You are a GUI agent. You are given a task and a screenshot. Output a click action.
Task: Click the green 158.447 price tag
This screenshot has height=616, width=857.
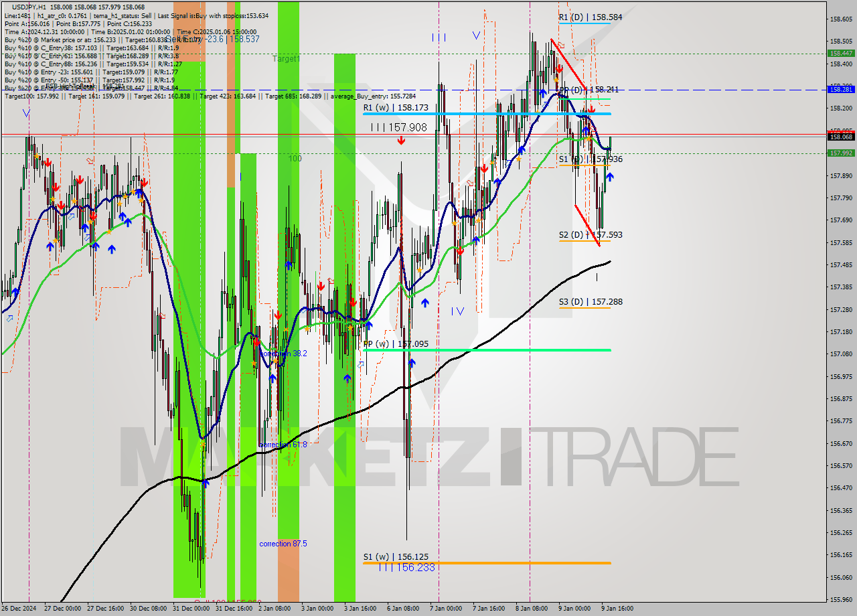pyautogui.click(x=841, y=53)
